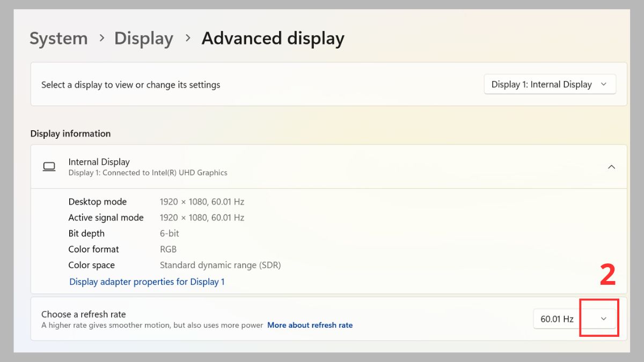Image resolution: width=644 pixels, height=362 pixels.
Task: Open Display adapter properties for Display 1
Action: [x=147, y=282]
